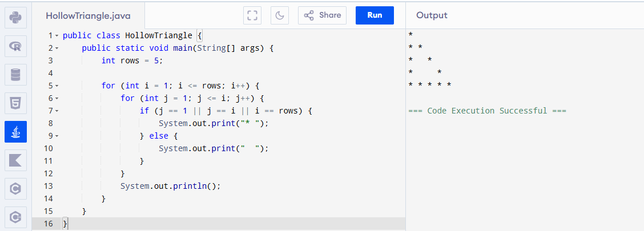Switch to the Kotlin compiler

pyautogui.click(x=15, y=160)
